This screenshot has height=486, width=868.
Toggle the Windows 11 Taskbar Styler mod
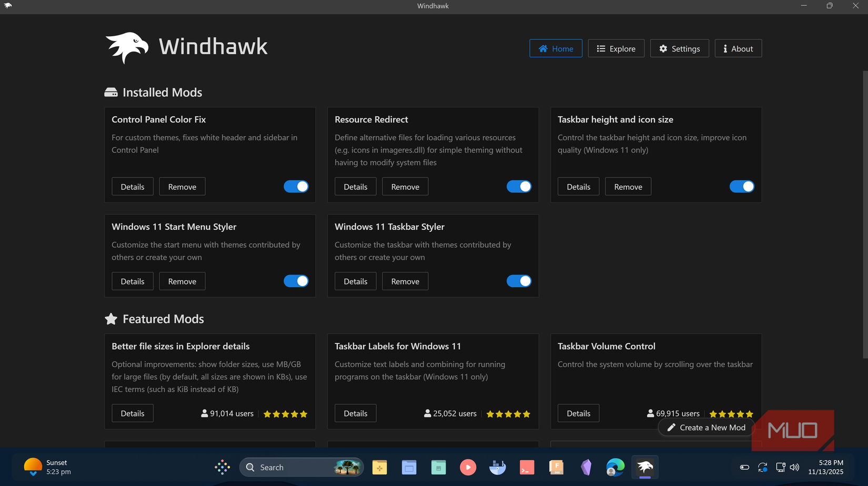[x=519, y=281]
